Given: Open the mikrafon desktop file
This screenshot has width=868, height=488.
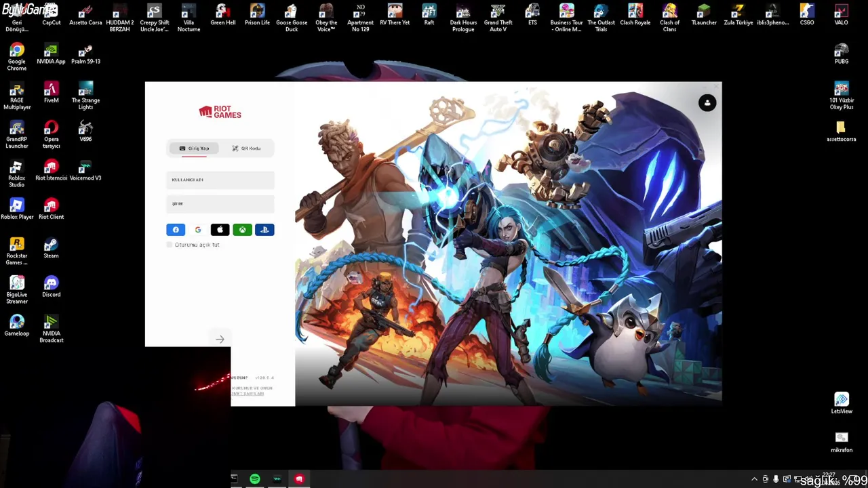Looking at the screenshot, I should pyautogui.click(x=842, y=442).
